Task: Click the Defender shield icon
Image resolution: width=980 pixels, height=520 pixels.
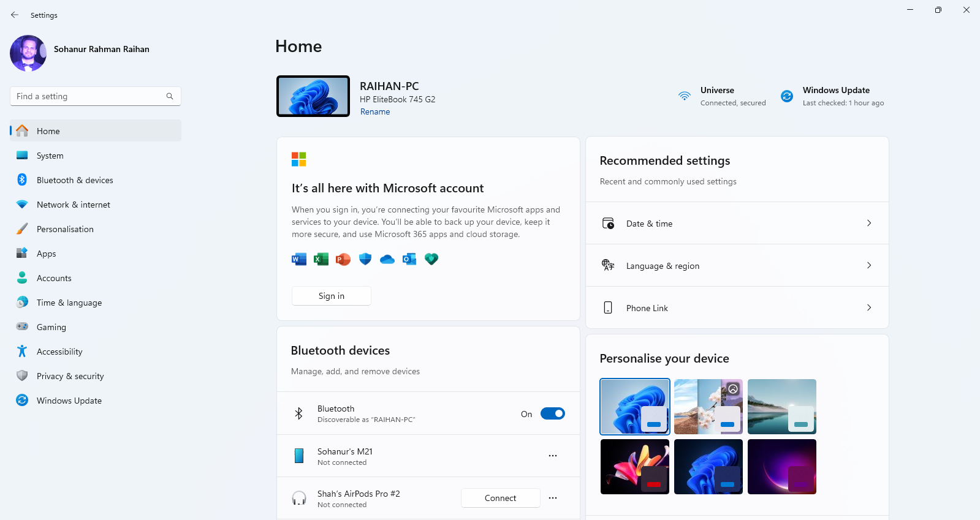Action: (x=365, y=259)
